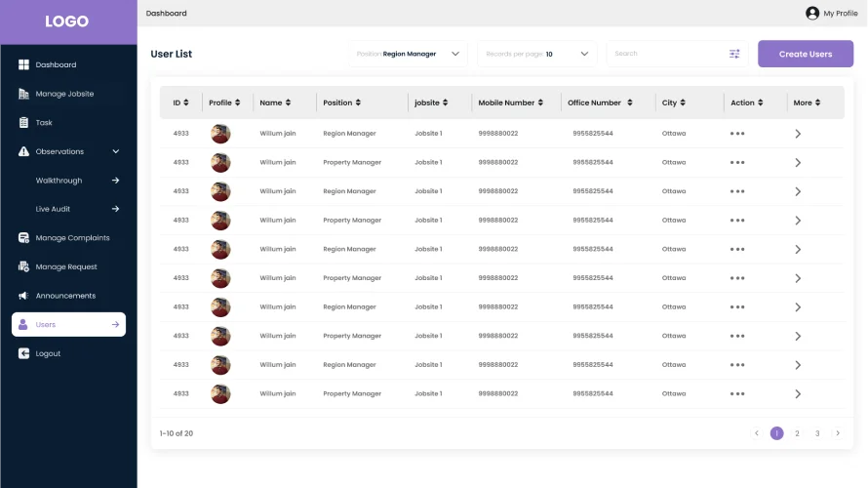The width and height of the screenshot is (868, 488).
Task: Open search filter settings icon
Action: 734,54
